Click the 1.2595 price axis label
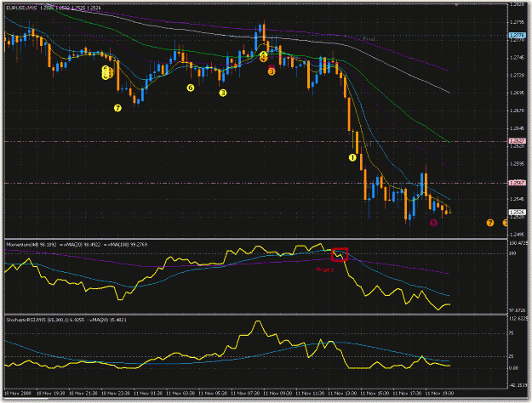 517,164
